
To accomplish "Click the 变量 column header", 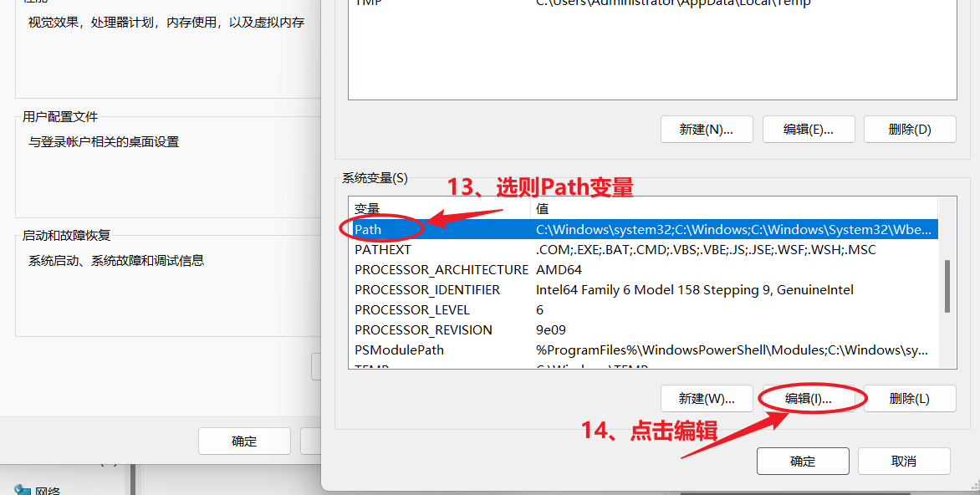I will [439, 208].
